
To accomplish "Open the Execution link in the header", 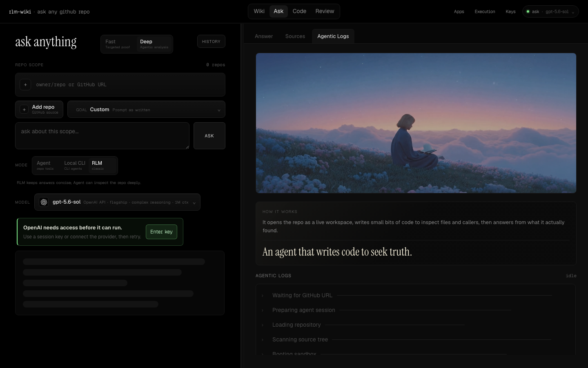I will pyautogui.click(x=485, y=11).
